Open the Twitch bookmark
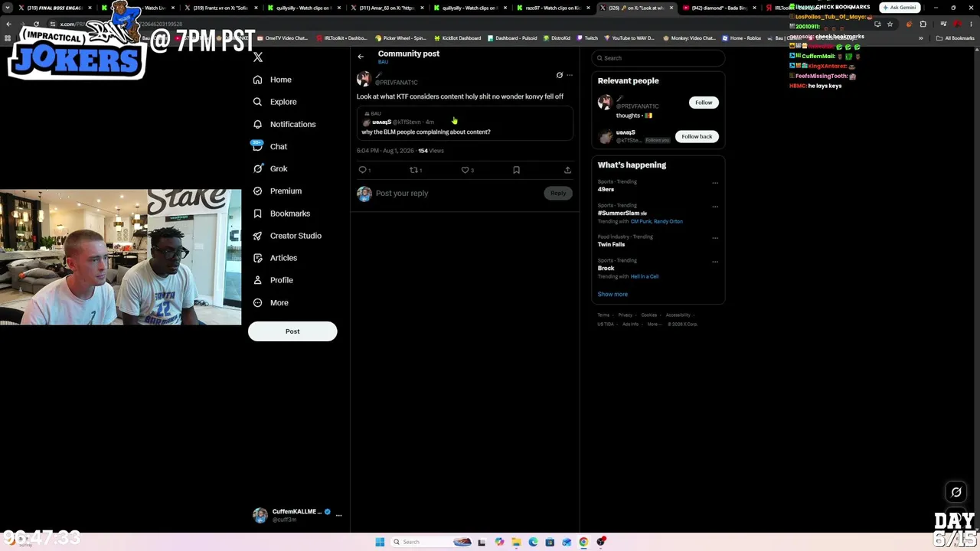 coord(587,37)
